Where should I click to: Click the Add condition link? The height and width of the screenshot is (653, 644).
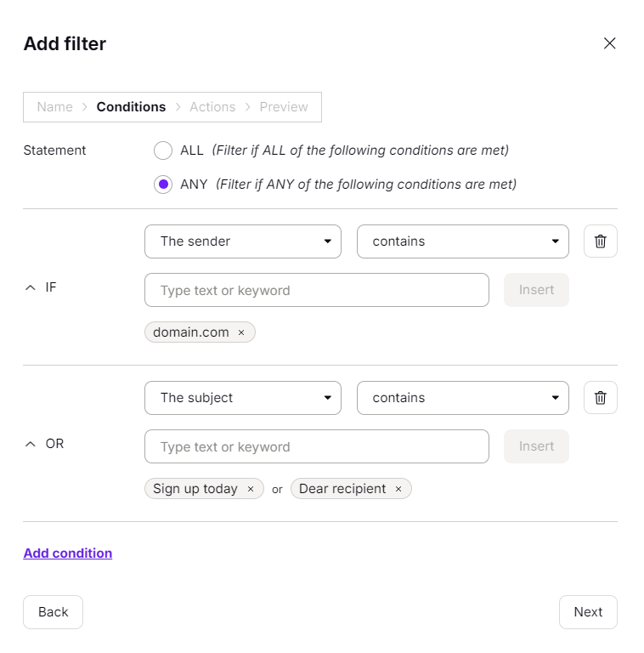click(x=68, y=554)
